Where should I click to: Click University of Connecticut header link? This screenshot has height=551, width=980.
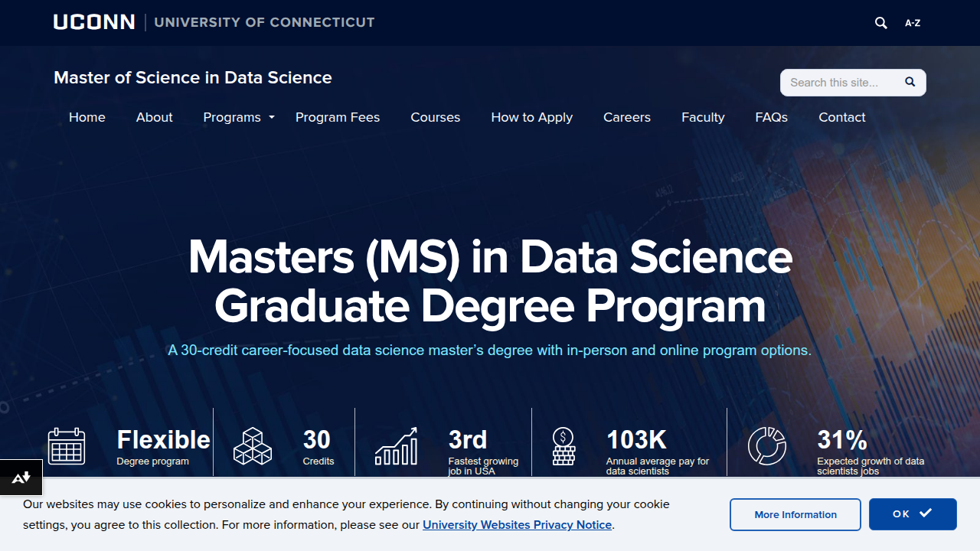pos(264,22)
